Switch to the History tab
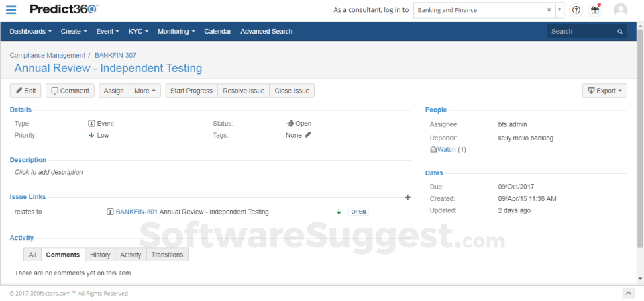The height and width of the screenshot is (301, 644). 100,255
